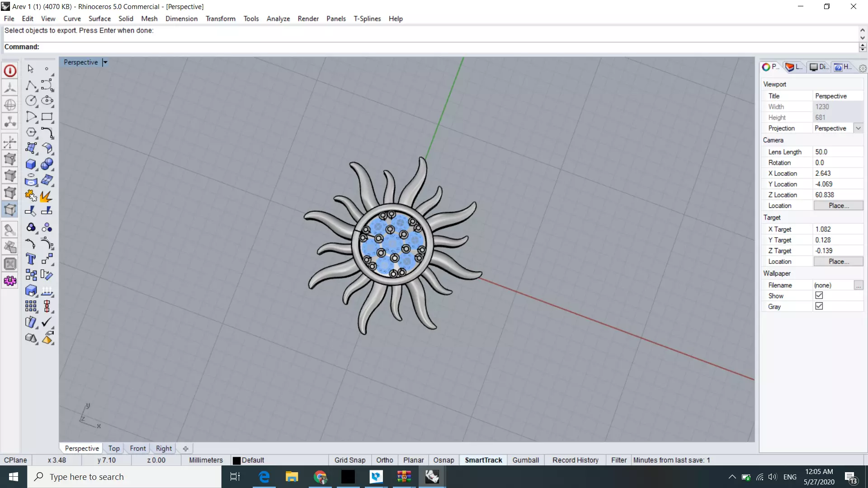This screenshot has height=488, width=868.
Task: Choose the Rectangle tool
Action: pyautogui.click(x=47, y=117)
